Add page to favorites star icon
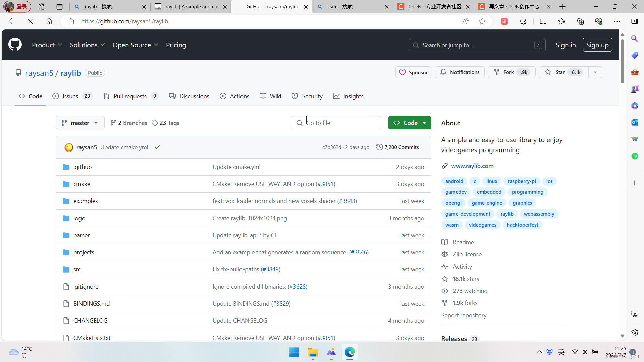 [x=482, y=21]
